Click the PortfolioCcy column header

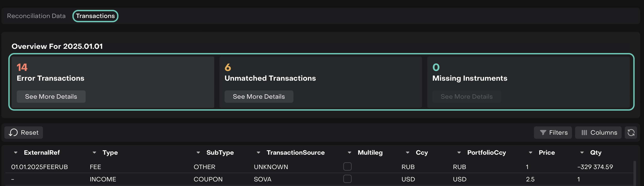[486, 153]
